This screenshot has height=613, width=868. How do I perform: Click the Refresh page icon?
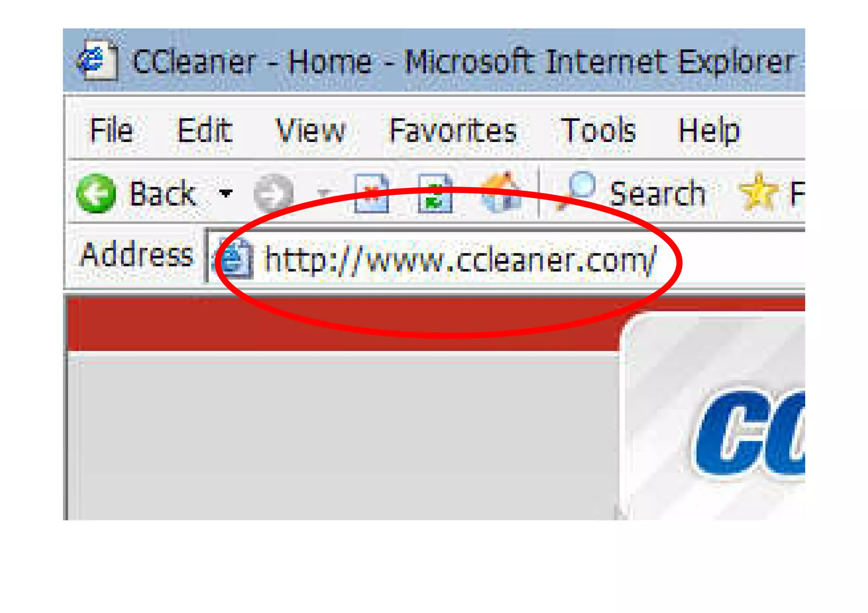tap(435, 193)
